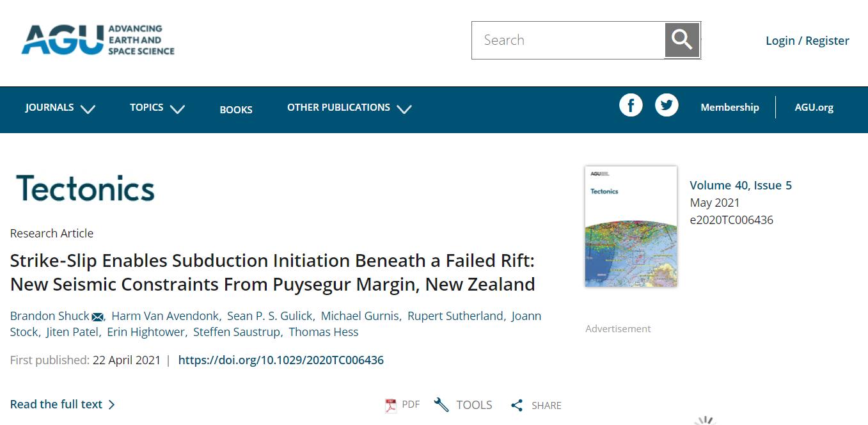Click Read the full text link
868x425 pixels.
(62, 405)
